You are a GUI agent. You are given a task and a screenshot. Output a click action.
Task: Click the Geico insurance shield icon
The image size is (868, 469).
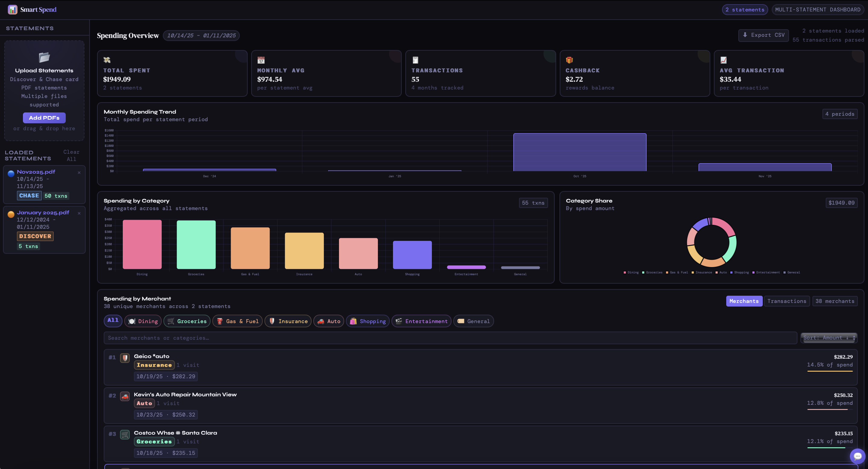[x=125, y=358]
